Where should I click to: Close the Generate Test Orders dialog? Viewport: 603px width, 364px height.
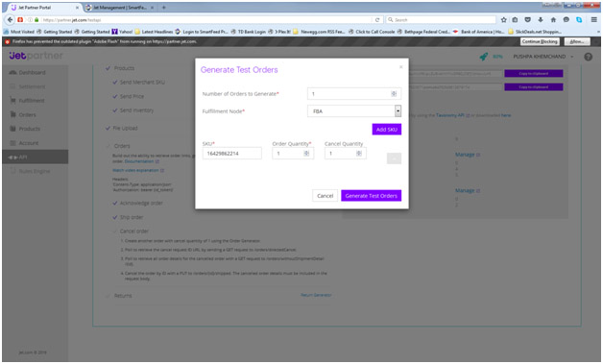pyautogui.click(x=400, y=67)
